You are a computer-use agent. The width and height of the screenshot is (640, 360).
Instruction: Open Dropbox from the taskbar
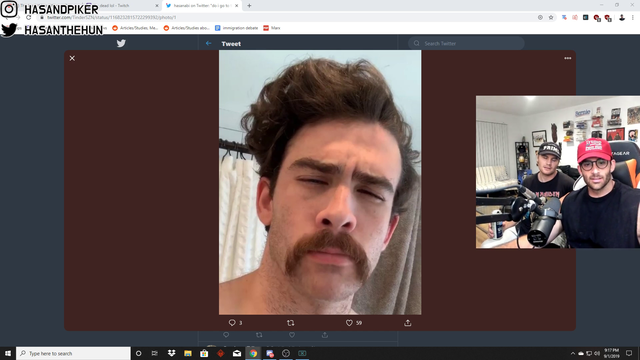pos(171,353)
